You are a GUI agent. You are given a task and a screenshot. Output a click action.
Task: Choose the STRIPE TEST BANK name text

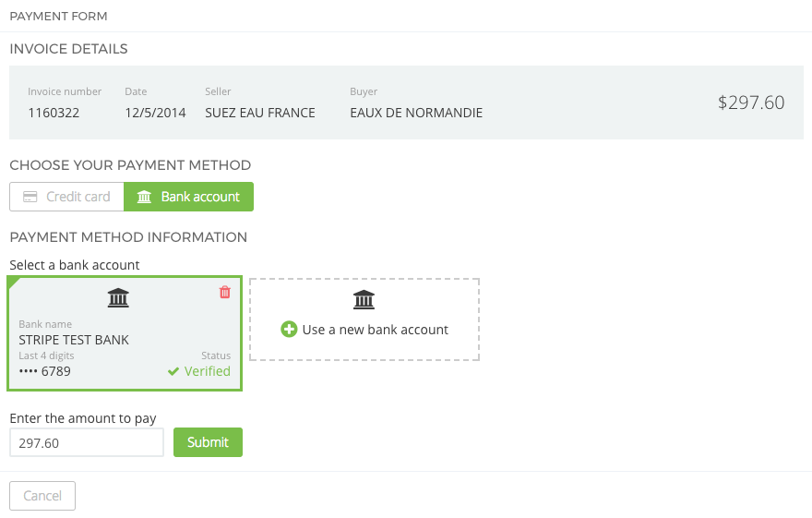tap(74, 340)
